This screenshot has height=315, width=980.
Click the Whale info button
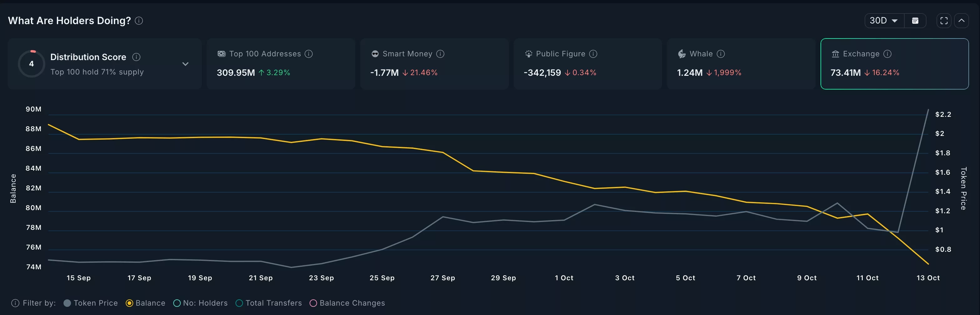point(720,54)
